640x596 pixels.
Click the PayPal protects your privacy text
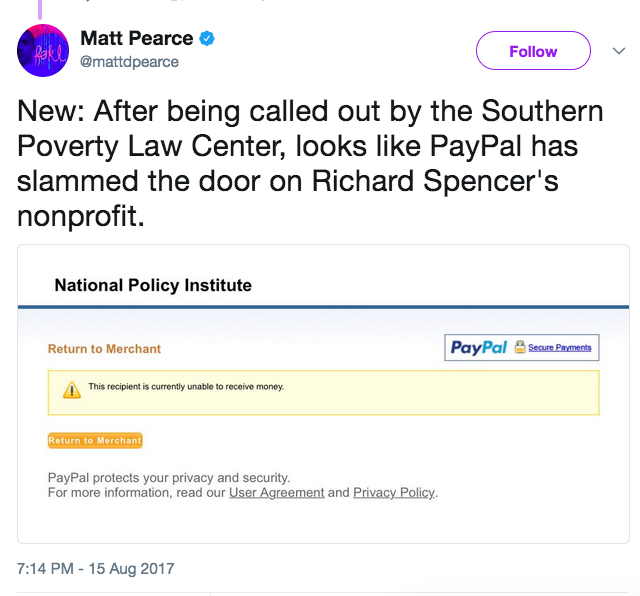169,477
